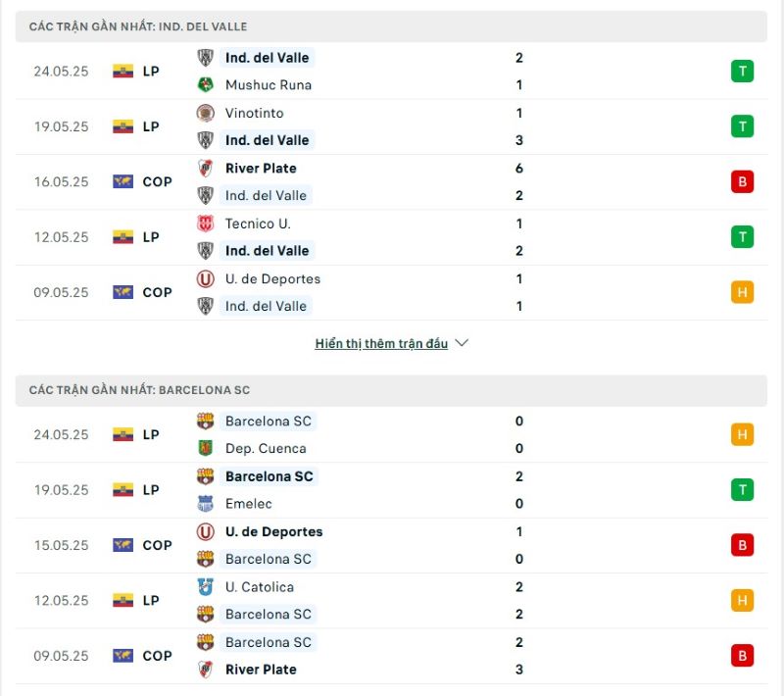Click the Barcelona SC recent matches header
The width and height of the screenshot is (784, 696).
click(x=391, y=390)
